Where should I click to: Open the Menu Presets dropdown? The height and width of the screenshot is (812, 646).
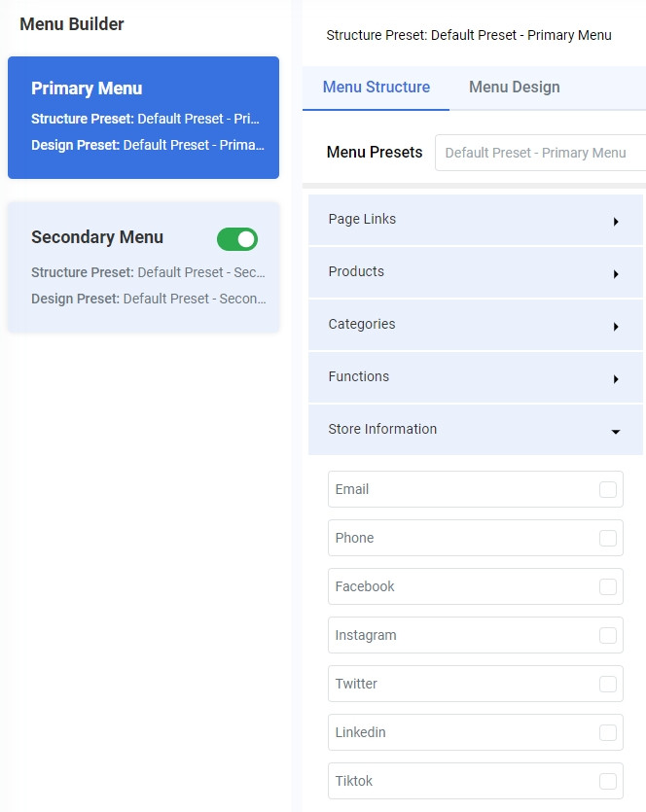point(540,153)
